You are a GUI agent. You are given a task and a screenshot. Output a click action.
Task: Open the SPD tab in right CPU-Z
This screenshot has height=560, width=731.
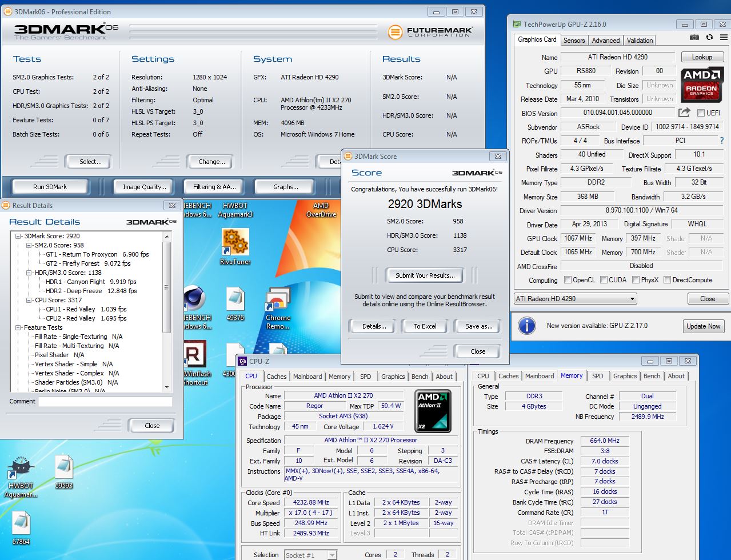point(597,376)
